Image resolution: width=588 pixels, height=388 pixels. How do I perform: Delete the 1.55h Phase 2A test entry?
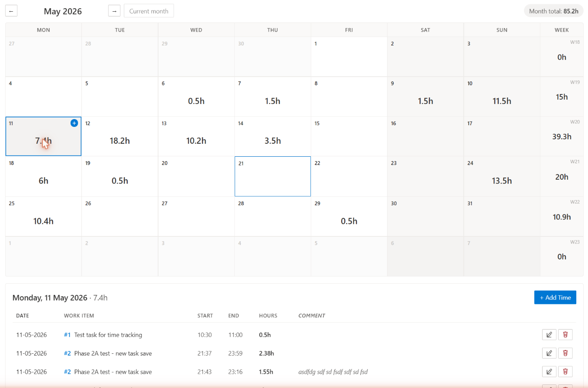click(565, 372)
